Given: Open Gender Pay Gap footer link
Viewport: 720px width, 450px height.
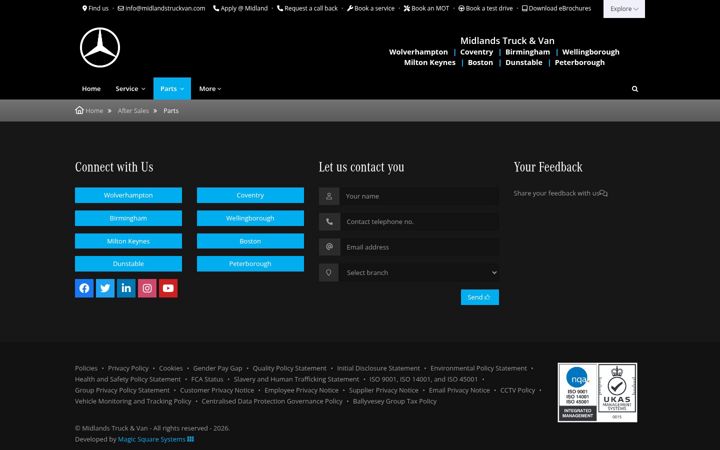Looking at the screenshot, I should click(x=218, y=368).
